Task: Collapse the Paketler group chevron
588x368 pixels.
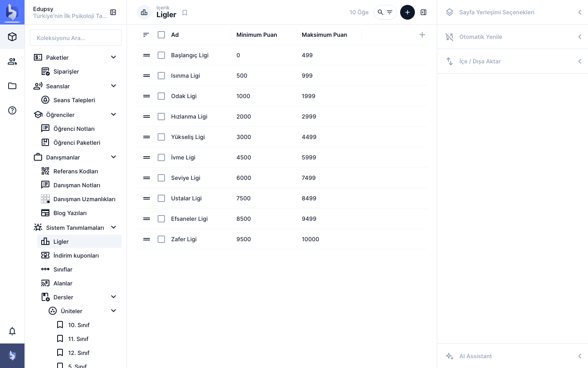Action: click(x=114, y=57)
